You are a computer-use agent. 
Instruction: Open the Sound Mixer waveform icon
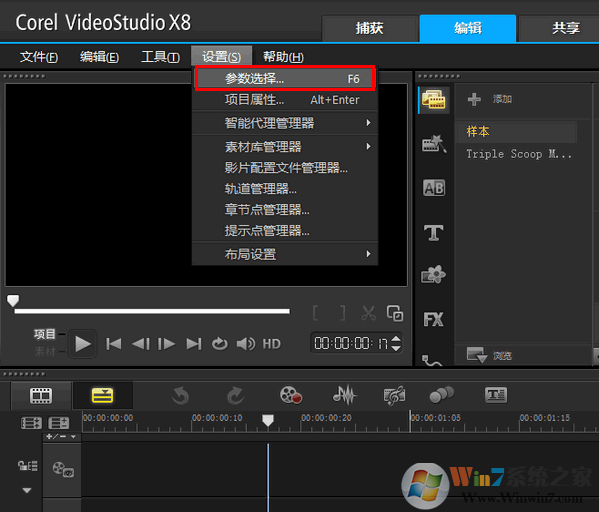click(x=345, y=395)
